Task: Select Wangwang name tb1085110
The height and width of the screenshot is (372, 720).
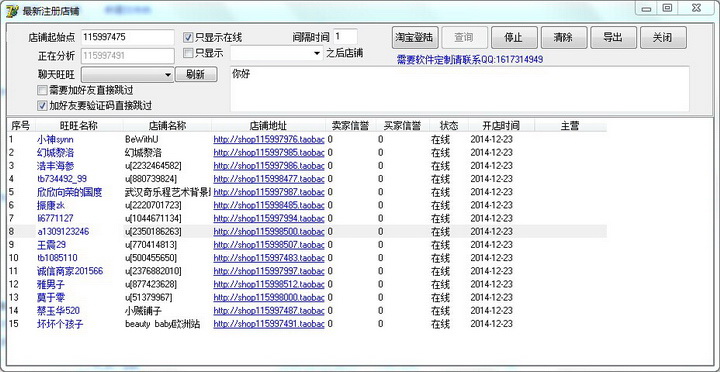Action: tap(57, 258)
